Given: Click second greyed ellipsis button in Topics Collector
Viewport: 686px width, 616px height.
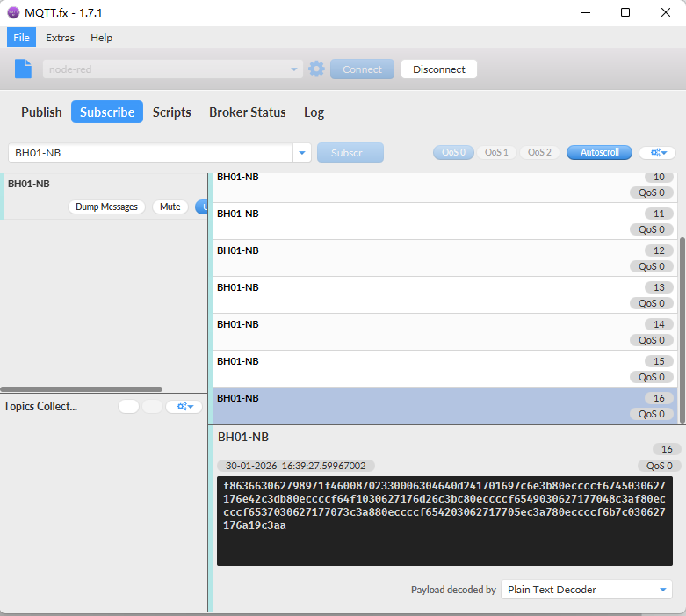Looking at the screenshot, I should click(x=152, y=407).
